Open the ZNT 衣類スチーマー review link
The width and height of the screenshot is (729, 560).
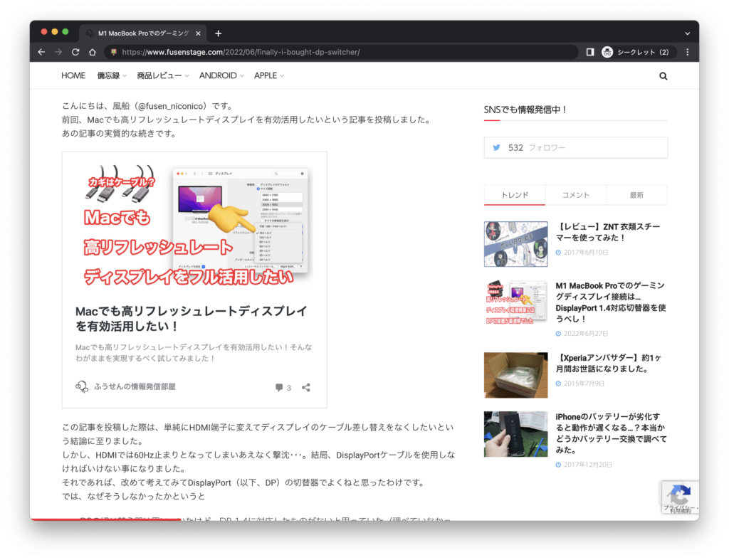click(608, 232)
